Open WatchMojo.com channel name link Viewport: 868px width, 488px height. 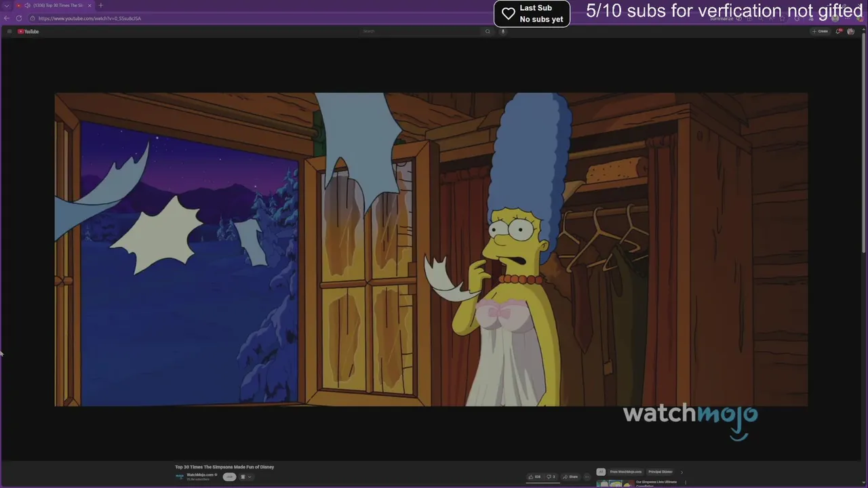200,474
